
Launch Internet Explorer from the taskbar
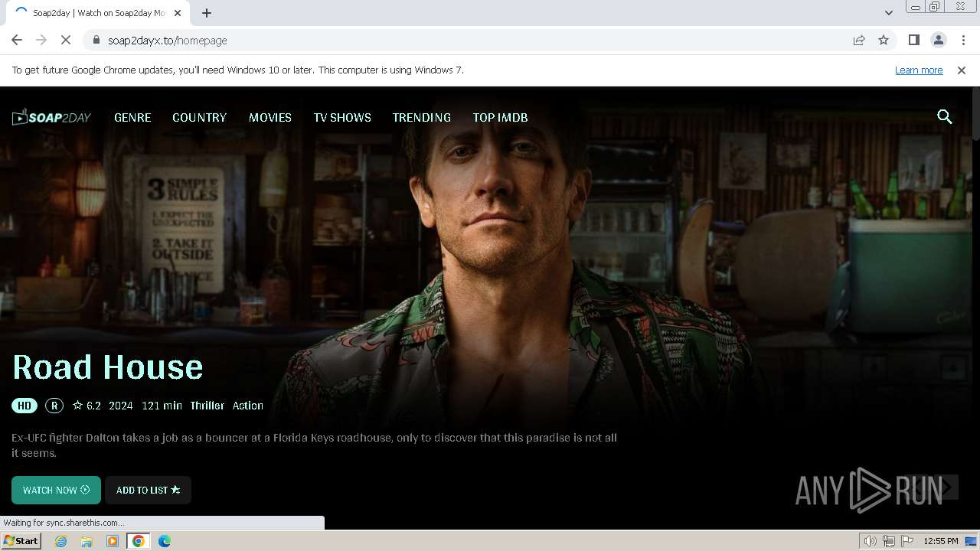61,541
